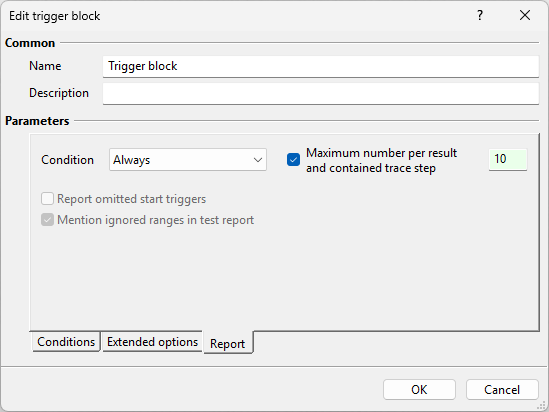The image size is (549, 412).
Task: Click the Name input field
Action: click(321, 66)
